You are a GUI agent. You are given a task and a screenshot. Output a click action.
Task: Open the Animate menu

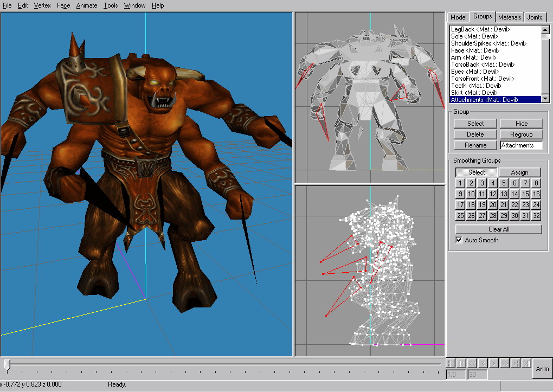87,5
